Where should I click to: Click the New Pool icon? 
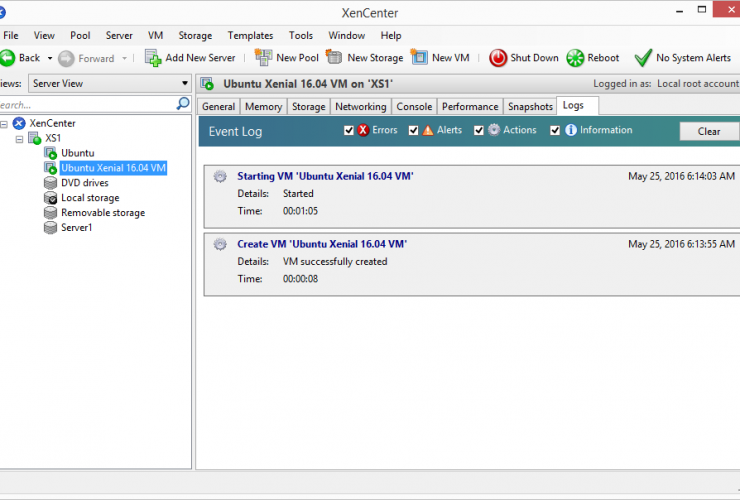tap(263, 58)
